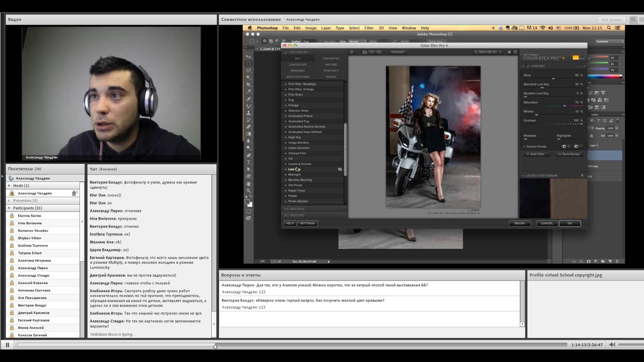This screenshot has width=644, height=362.
Task: Collapse the Low Key filter section arrow
Action: pyautogui.click(x=523, y=66)
